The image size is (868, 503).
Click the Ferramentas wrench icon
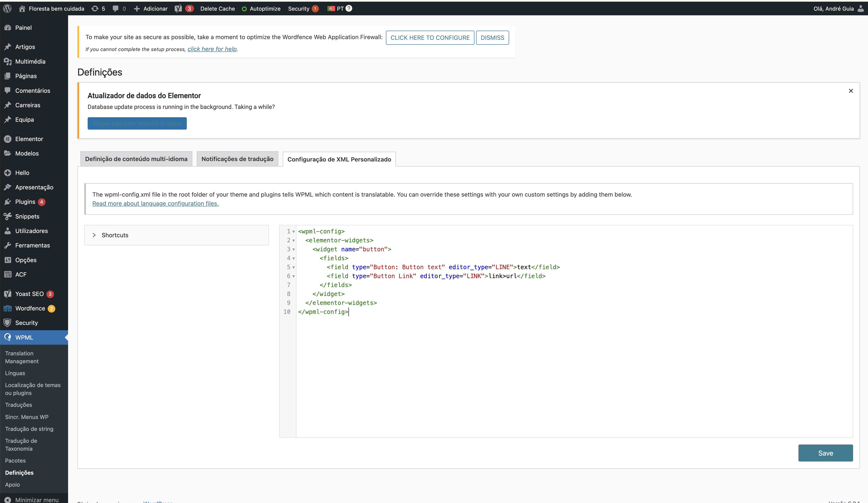8,245
